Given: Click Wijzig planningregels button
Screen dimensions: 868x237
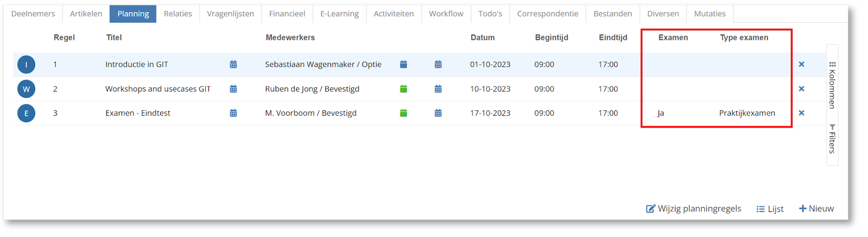Looking at the screenshot, I should [x=693, y=209].
